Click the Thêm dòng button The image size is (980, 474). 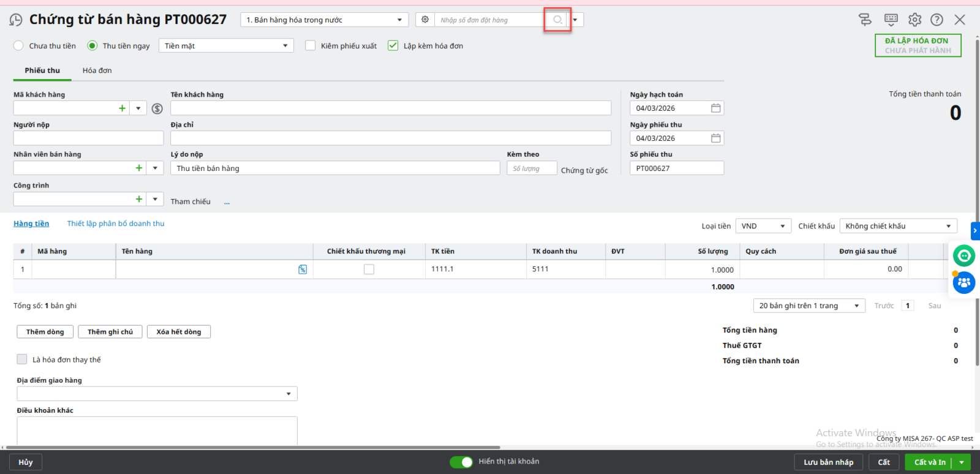coord(45,332)
